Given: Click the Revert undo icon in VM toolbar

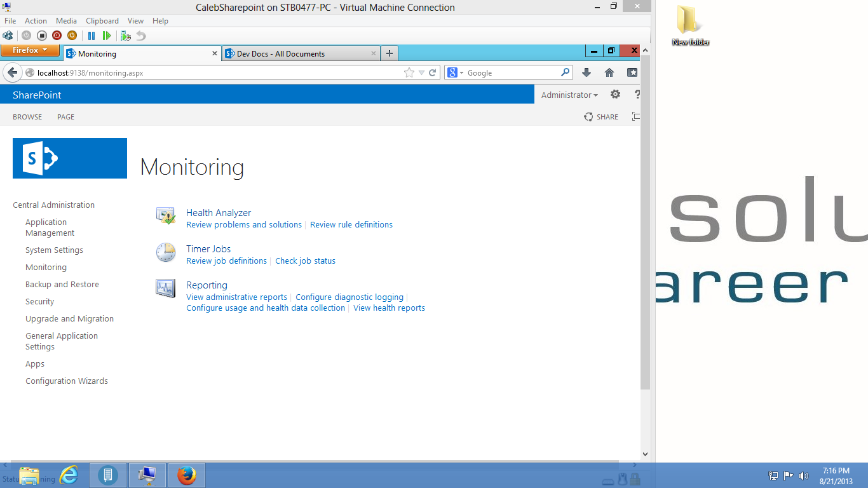Looking at the screenshot, I should coord(141,36).
